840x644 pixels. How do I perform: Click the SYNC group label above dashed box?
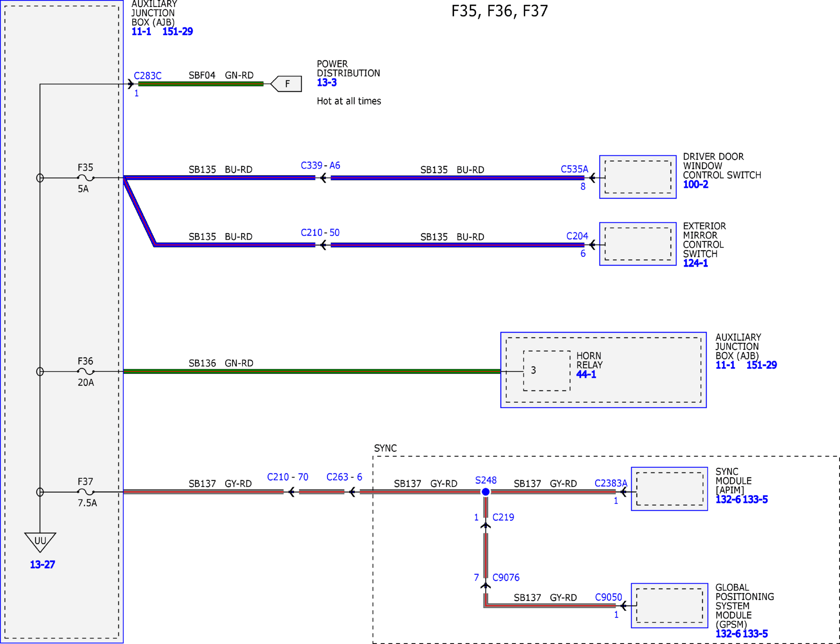click(x=385, y=448)
